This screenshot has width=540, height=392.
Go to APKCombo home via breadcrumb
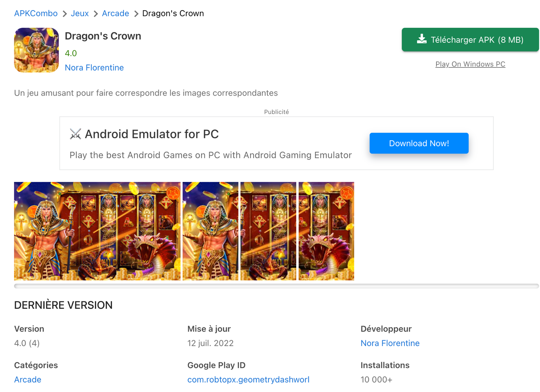(x=36, y=13)
